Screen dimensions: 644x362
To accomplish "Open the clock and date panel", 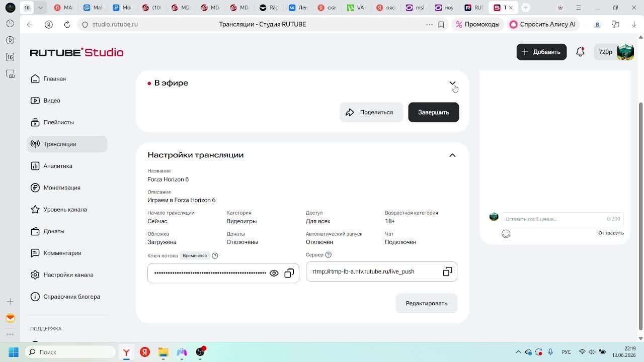I will (x=623, y=352).
